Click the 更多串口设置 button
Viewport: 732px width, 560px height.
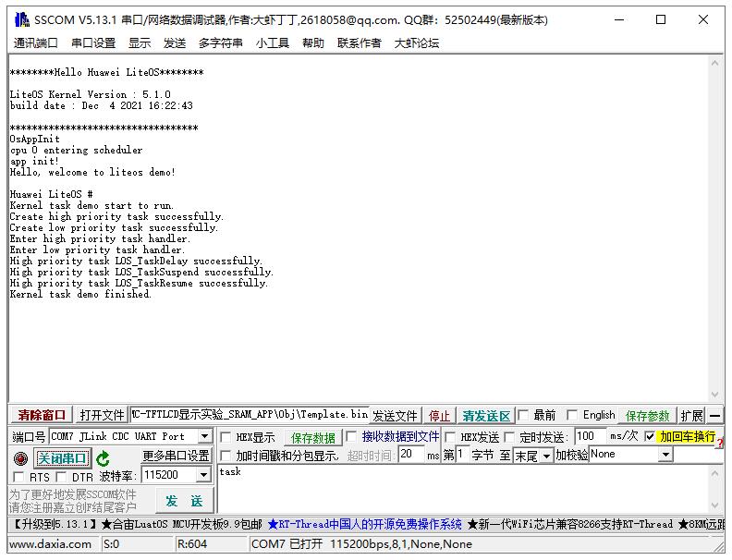[176, 456]
